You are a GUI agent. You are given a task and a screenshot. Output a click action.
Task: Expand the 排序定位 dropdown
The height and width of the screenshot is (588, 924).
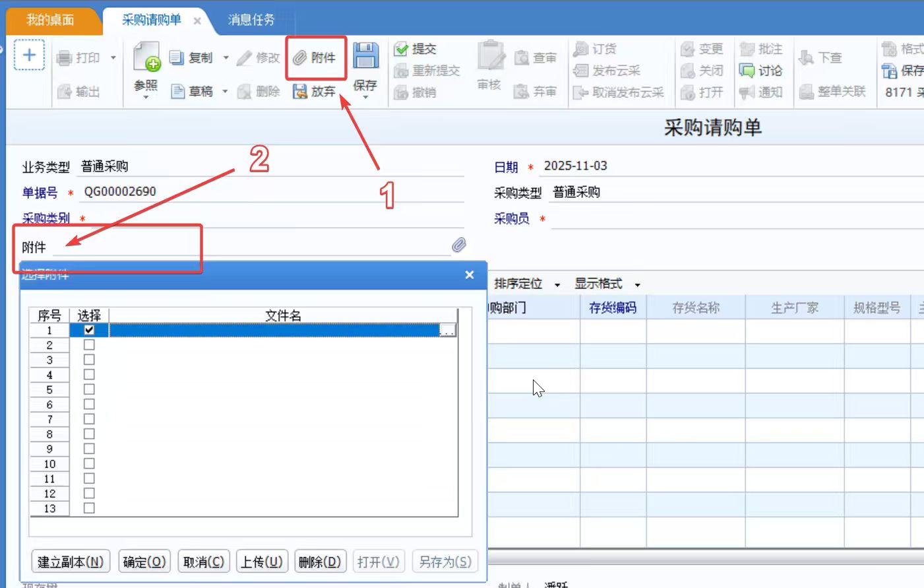point(557,284)
